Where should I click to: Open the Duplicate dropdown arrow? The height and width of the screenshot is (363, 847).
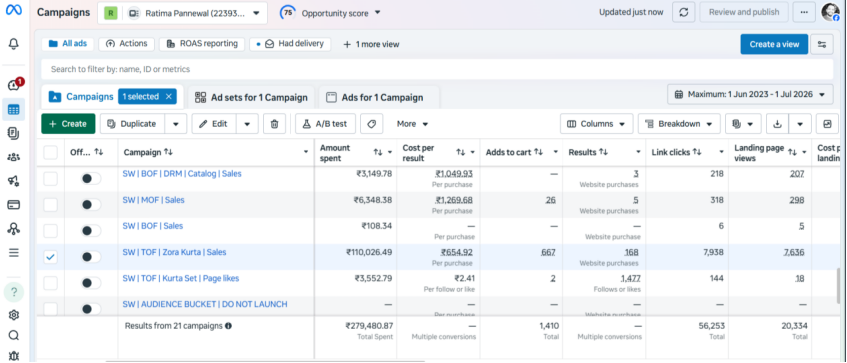pos(176,124)
